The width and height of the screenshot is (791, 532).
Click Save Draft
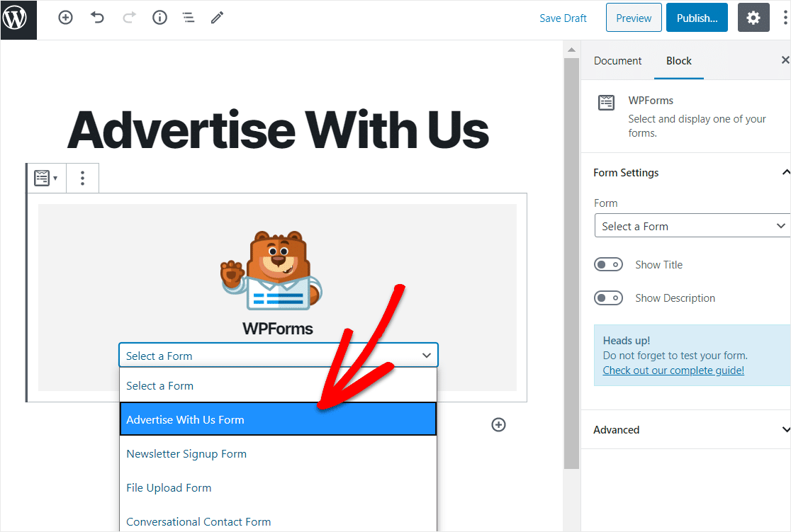[563, 18]
